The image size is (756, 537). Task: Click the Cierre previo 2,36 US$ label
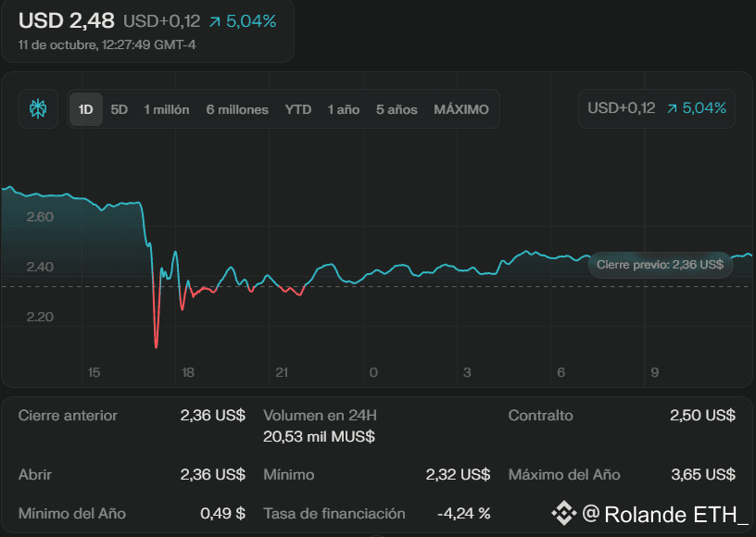pos(660,265)
